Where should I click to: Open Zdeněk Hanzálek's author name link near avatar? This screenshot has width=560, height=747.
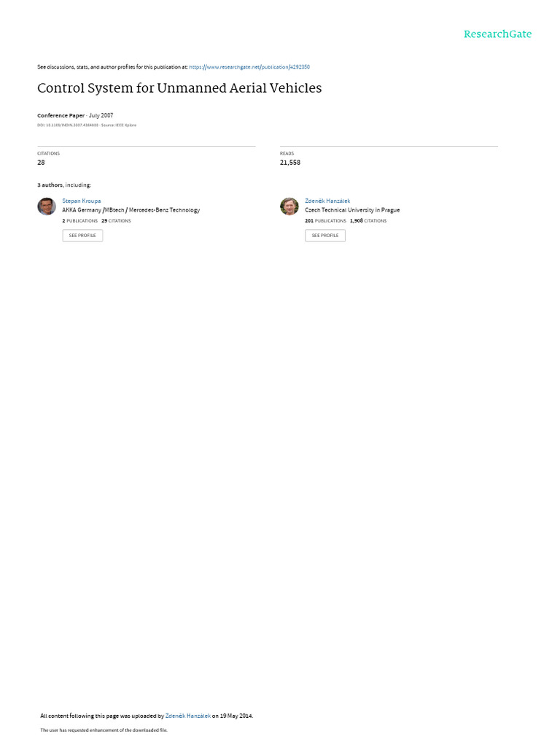pos(327,201)
